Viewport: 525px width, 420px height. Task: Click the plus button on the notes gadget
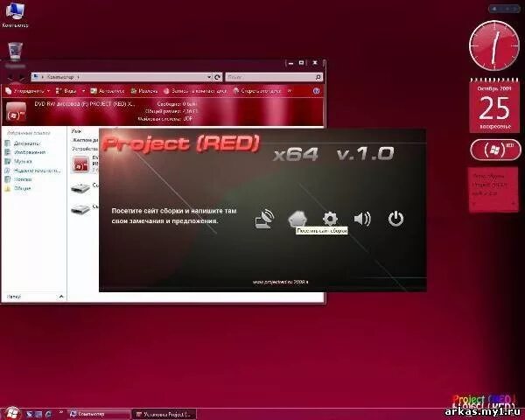click(513, 203)
